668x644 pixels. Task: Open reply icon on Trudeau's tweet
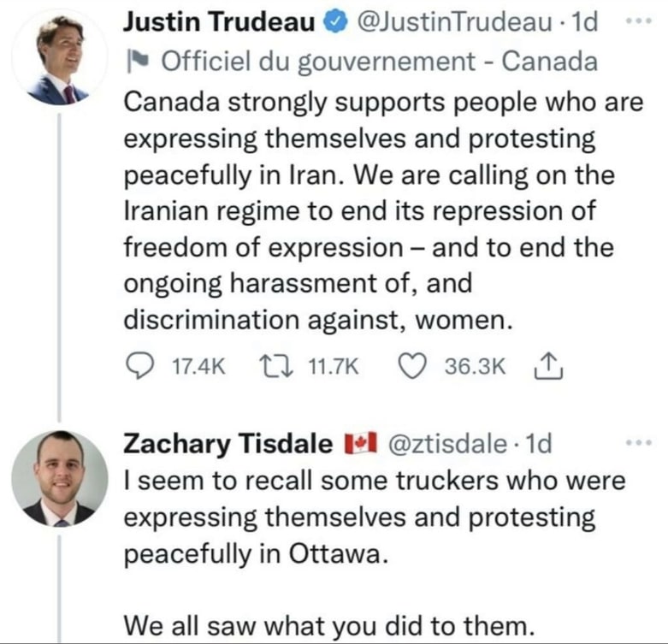[x=139, y=366]
